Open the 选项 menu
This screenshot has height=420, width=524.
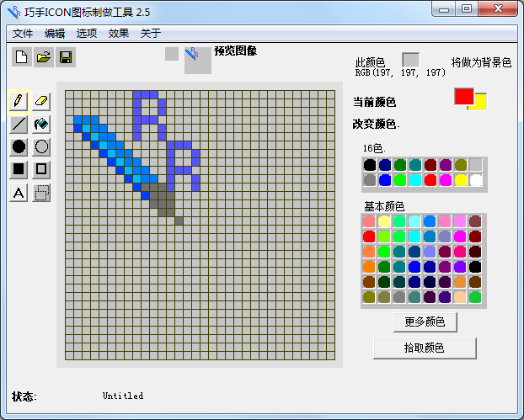(87, 34)
